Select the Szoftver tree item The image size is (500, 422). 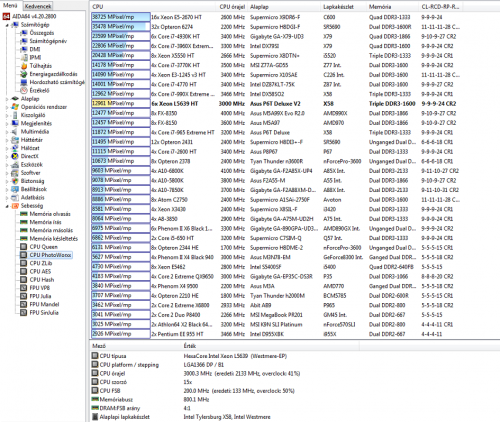click(30, 173)
